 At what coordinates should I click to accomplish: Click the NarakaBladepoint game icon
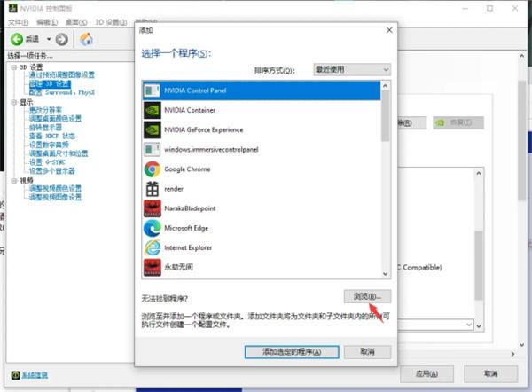click(x=152, y=208)
